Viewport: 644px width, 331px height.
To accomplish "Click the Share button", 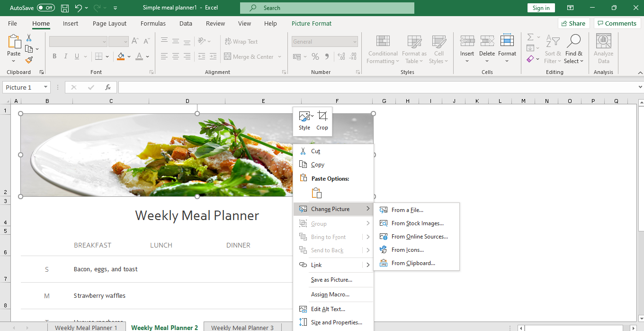I will [573, 23].
